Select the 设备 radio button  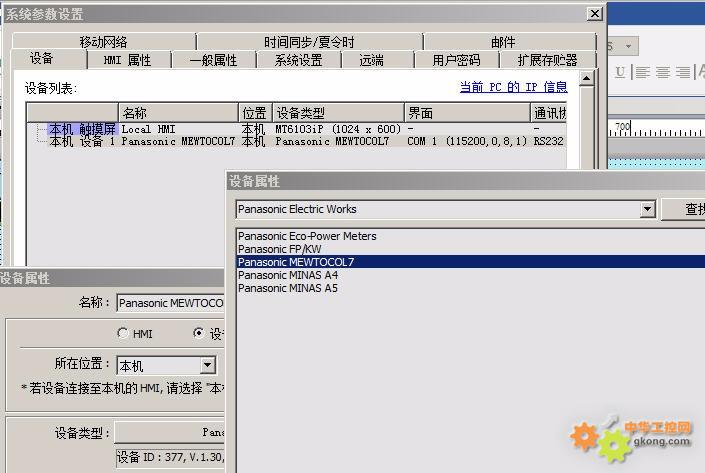pos(198,333)
